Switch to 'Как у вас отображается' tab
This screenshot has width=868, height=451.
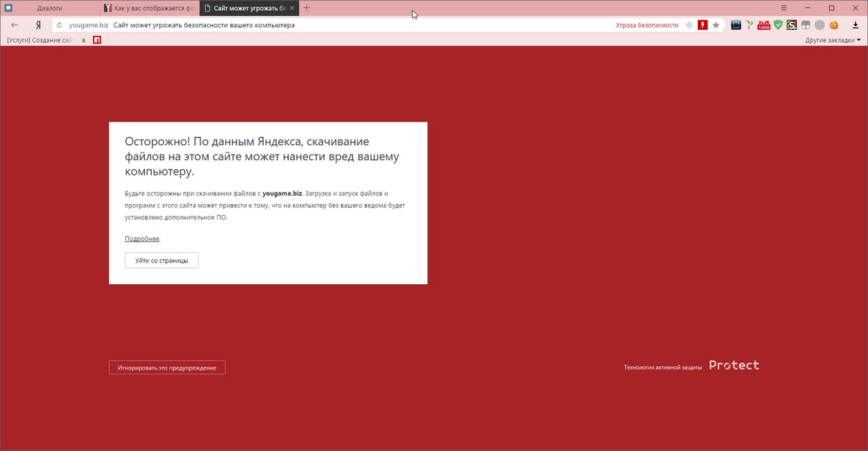[149, 8]
